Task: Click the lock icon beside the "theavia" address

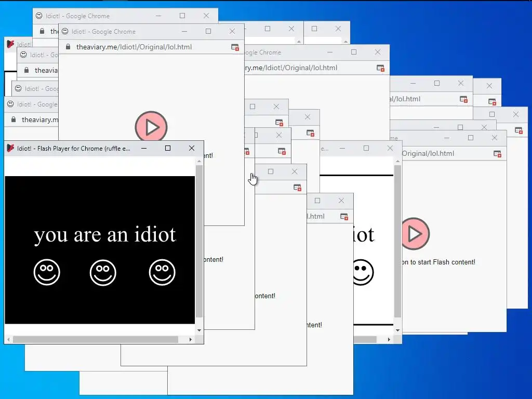Action: [26, 70]
